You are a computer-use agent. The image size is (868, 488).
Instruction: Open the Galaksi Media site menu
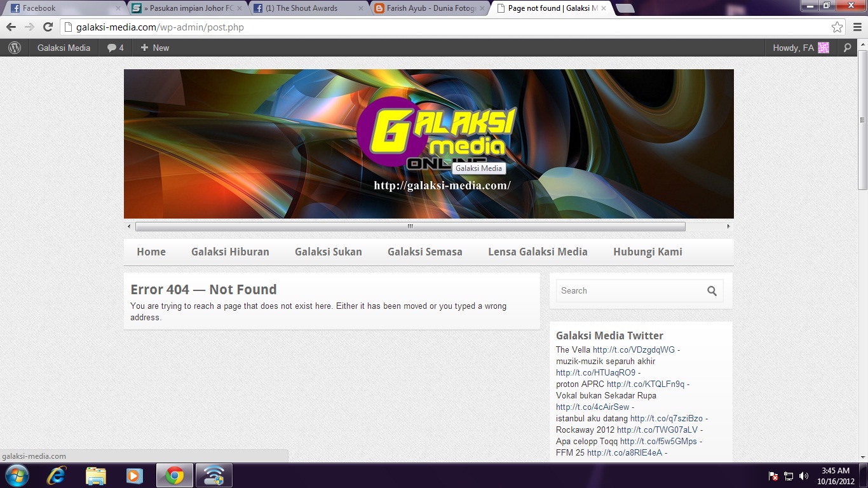coord(64,48)
